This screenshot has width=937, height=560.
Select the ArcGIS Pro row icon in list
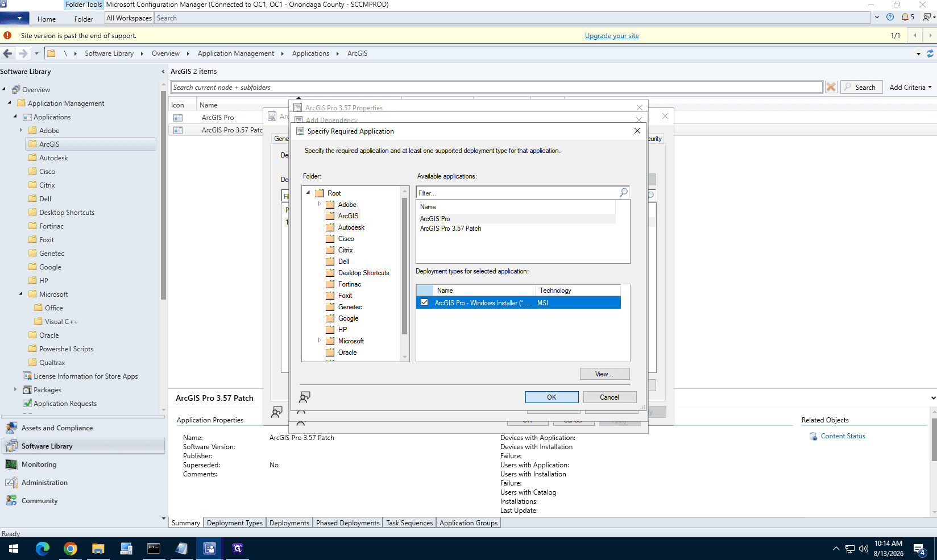point(178,118)
